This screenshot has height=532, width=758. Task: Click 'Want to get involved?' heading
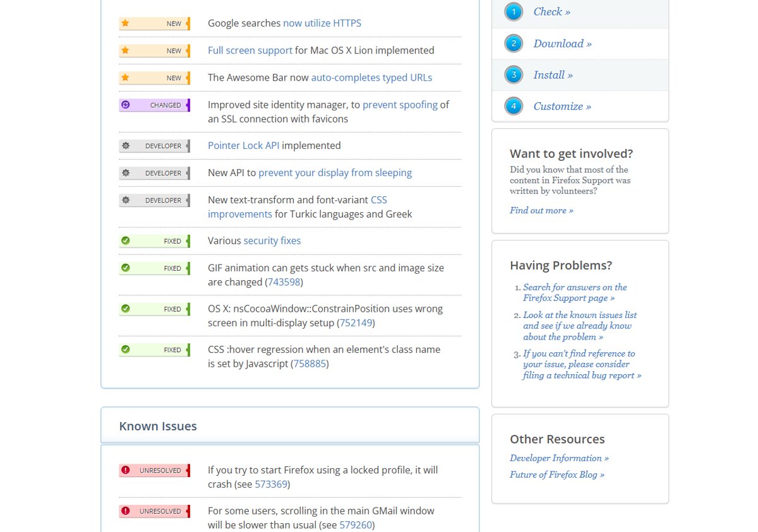click(x=571, y=154)
